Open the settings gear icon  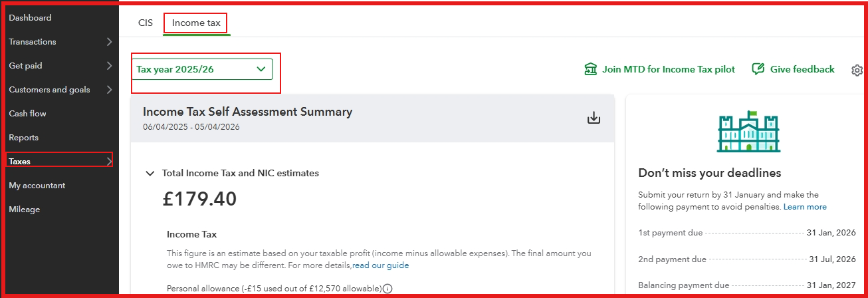(857, 70)
